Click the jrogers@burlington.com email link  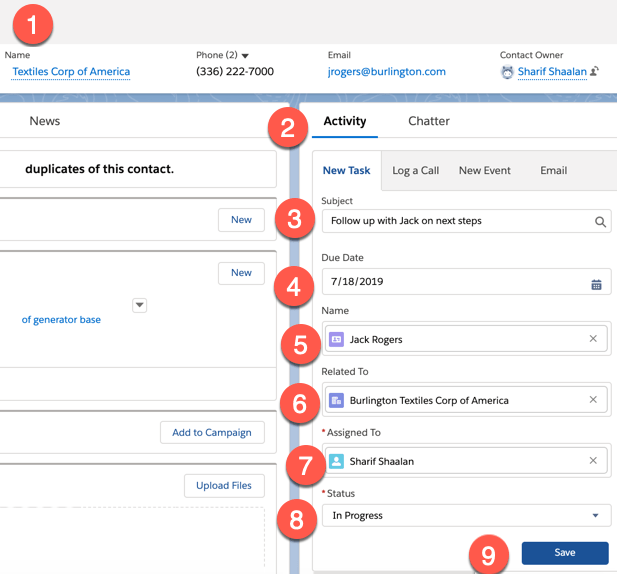(386, 72)
